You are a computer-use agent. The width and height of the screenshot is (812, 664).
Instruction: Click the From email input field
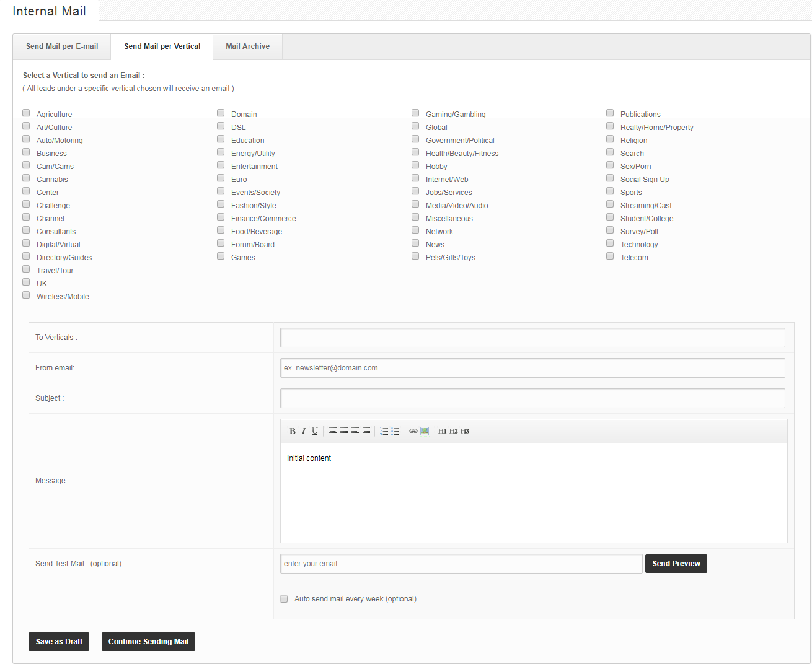[x=532, y=368]
